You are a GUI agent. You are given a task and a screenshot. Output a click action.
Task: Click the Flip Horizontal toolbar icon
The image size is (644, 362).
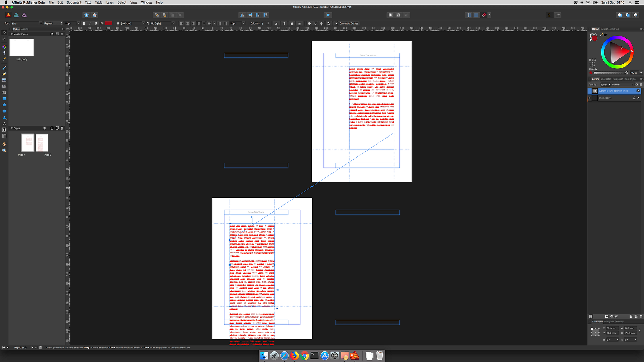click(242, 15)
